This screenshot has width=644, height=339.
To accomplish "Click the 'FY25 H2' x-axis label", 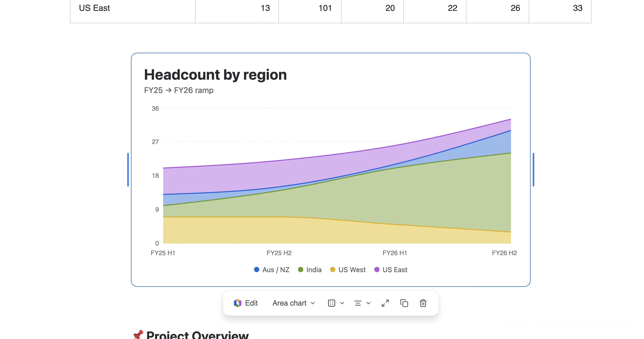I will tap(279, 253).
